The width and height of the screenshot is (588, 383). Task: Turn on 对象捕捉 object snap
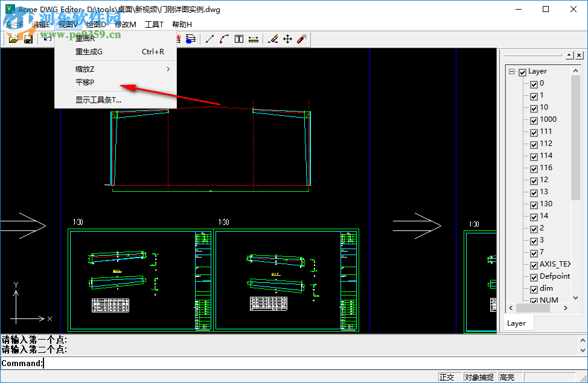[479, 376]
